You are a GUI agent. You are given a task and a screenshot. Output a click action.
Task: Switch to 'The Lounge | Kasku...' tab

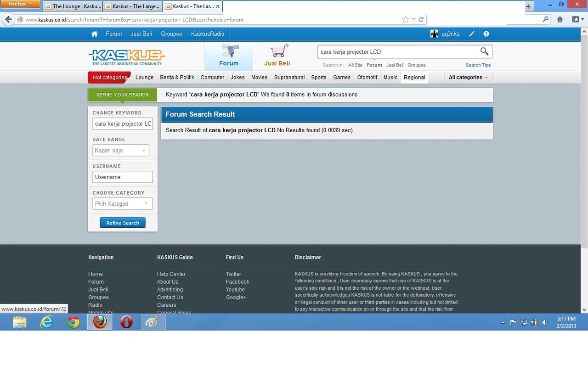73,6
